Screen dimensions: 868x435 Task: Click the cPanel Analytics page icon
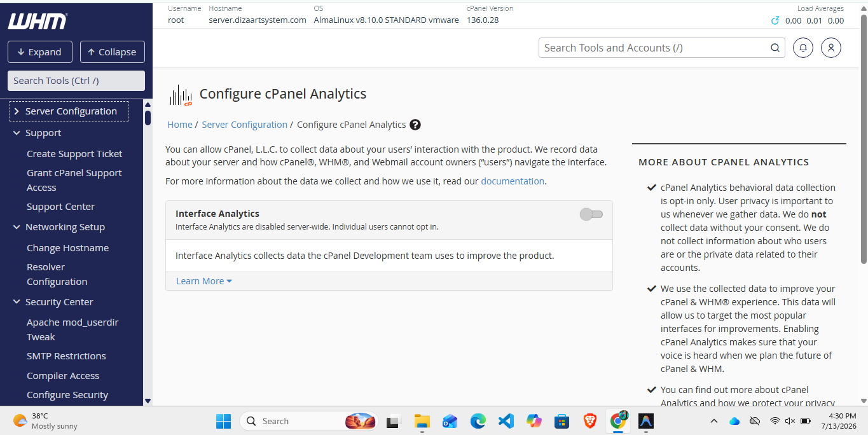[x=181, y=95]
